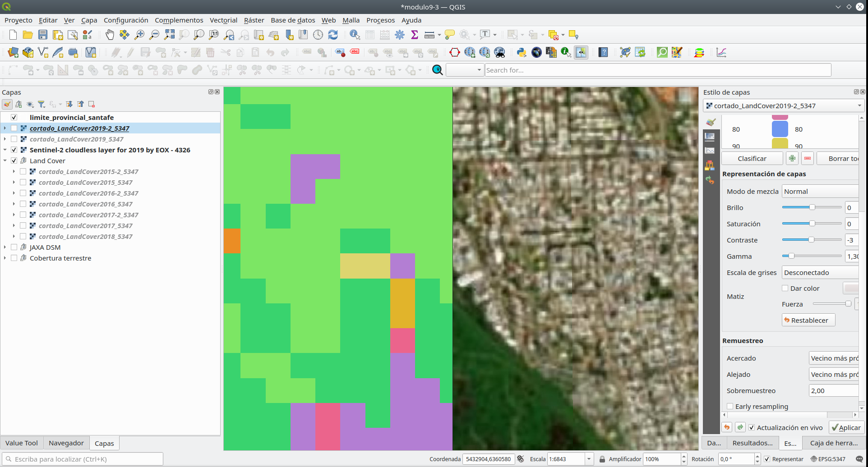
Task: Open the Python console
Action: [522, 52]
